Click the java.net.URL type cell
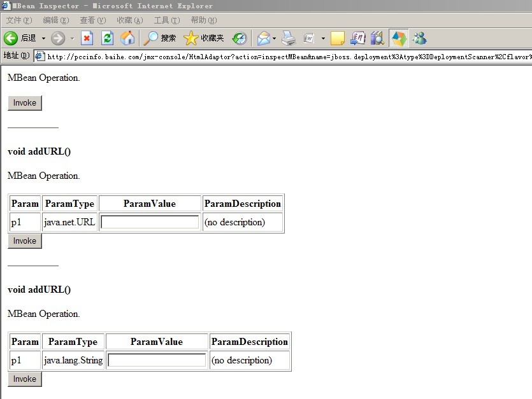Image resolution: width=532 pixels, height=399 pixels. click(69, 222)
